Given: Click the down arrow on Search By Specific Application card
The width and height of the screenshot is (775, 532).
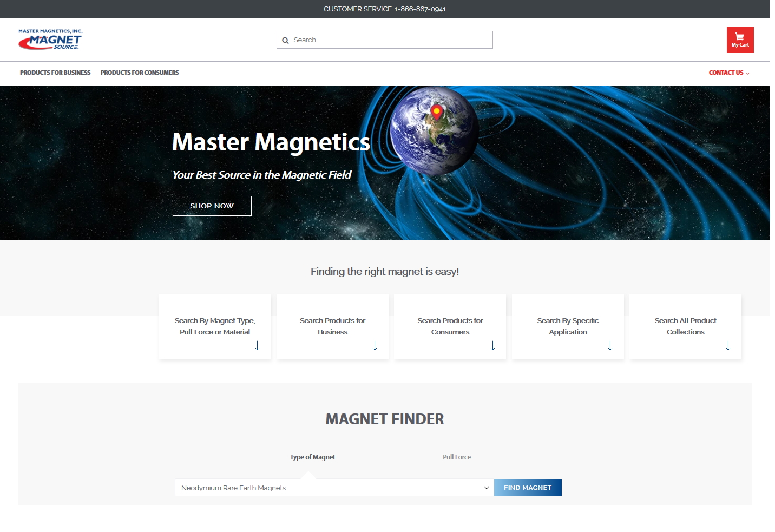Looking at the screenshot, I should (610, 346).
